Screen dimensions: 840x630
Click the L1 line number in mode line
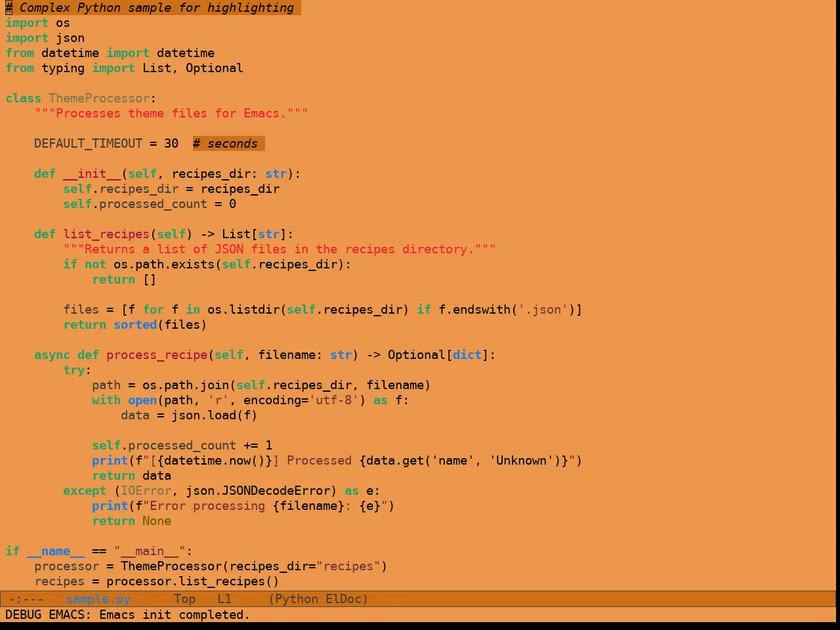pos(224,599)
